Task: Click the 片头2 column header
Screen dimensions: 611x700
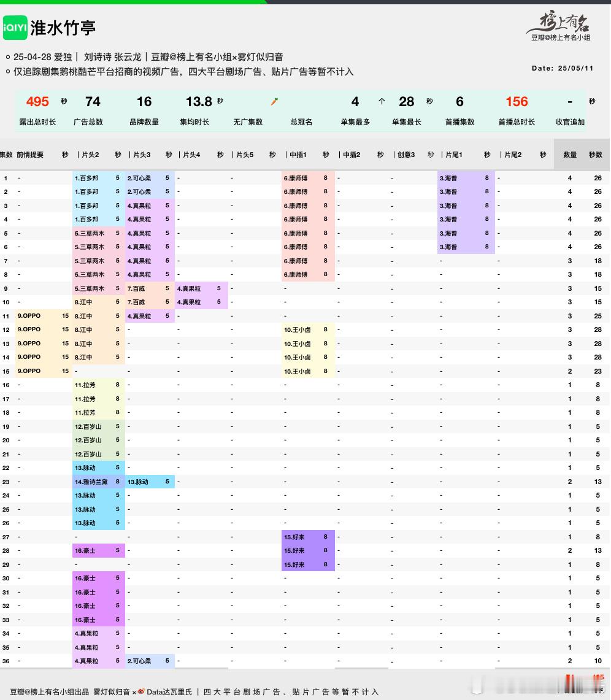Action: pyautogui.click(x=91, y=155)
